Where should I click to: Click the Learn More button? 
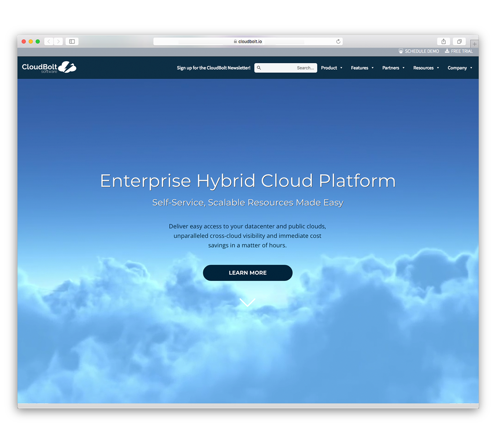pos(248,273)
